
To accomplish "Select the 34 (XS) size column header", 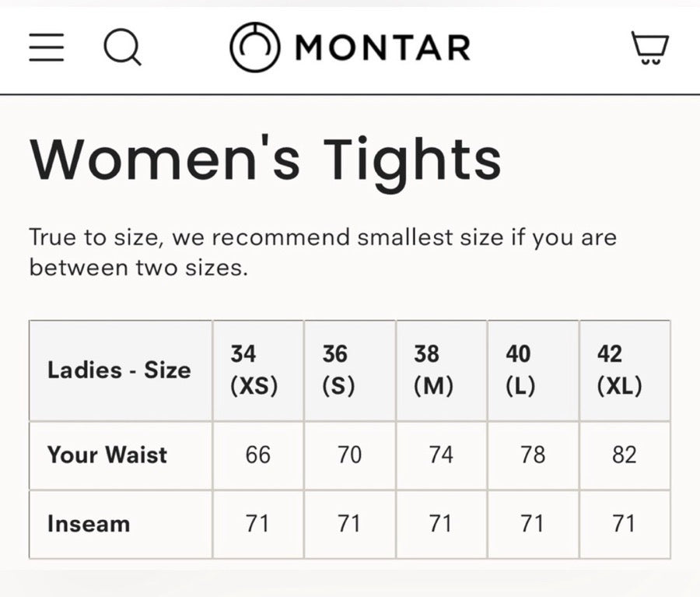I will [x=257, y=370].
